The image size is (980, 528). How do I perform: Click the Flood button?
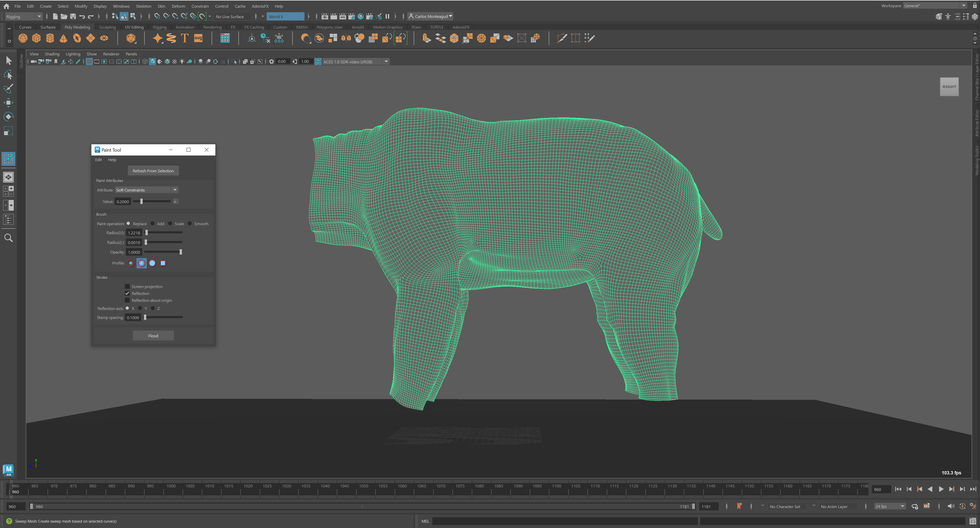153,335
